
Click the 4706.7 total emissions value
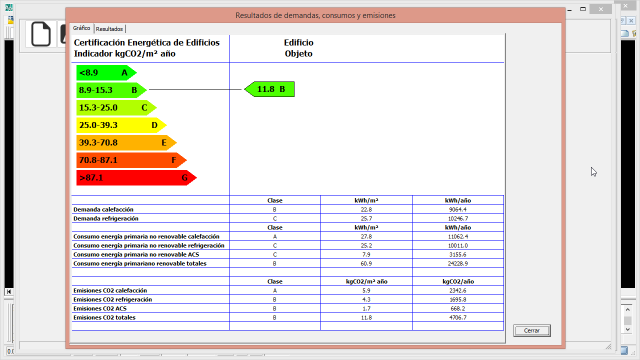coord(458,318)
